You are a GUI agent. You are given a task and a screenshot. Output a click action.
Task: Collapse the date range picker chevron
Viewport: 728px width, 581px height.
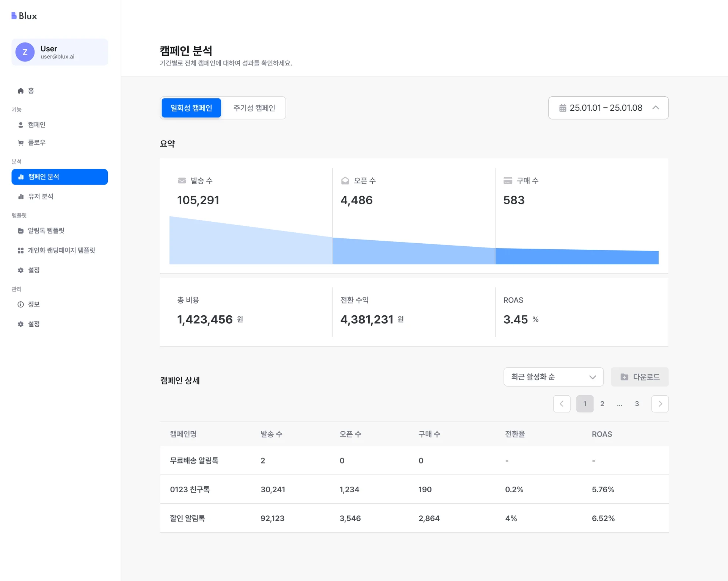click(x=656, y=108)
